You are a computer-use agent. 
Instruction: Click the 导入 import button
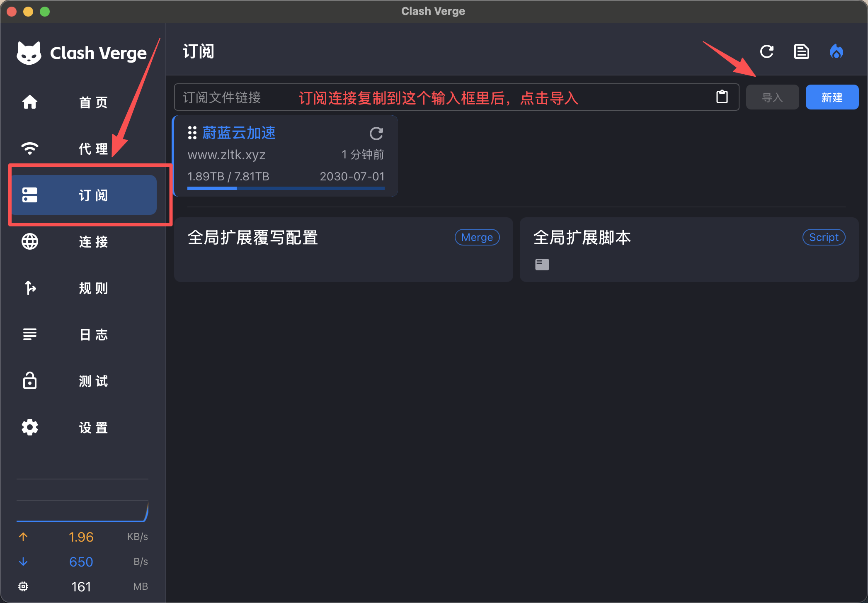[772, 97]
